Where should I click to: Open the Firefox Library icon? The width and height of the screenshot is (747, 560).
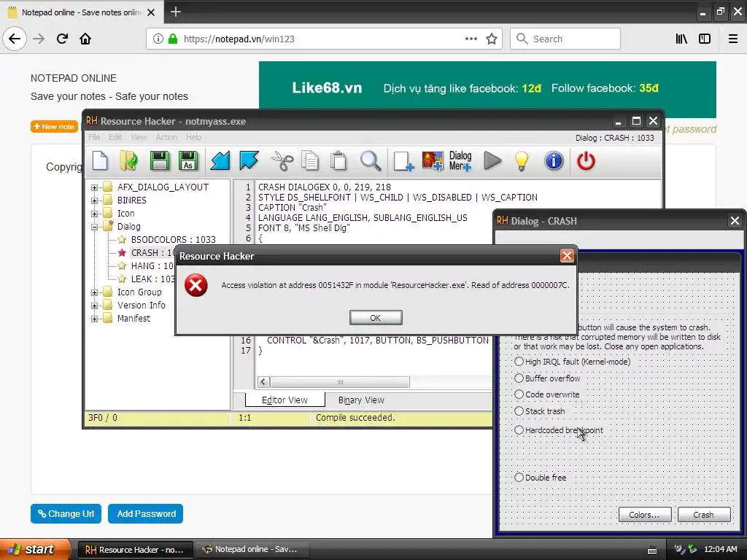point(681,39)
